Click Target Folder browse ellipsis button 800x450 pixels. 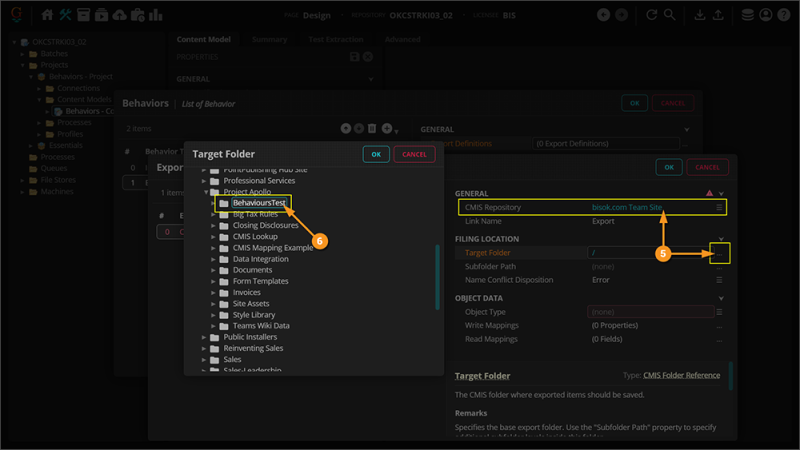click(719, 252)
